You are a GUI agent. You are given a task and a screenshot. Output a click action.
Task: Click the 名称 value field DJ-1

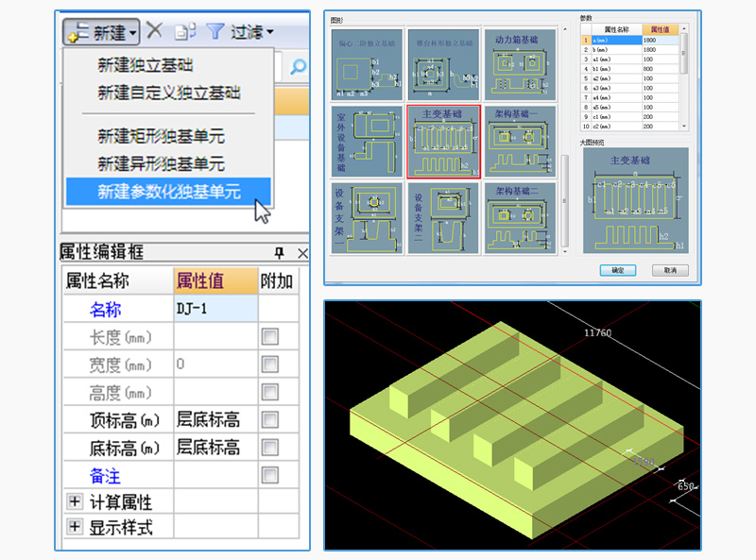(215, 309)
